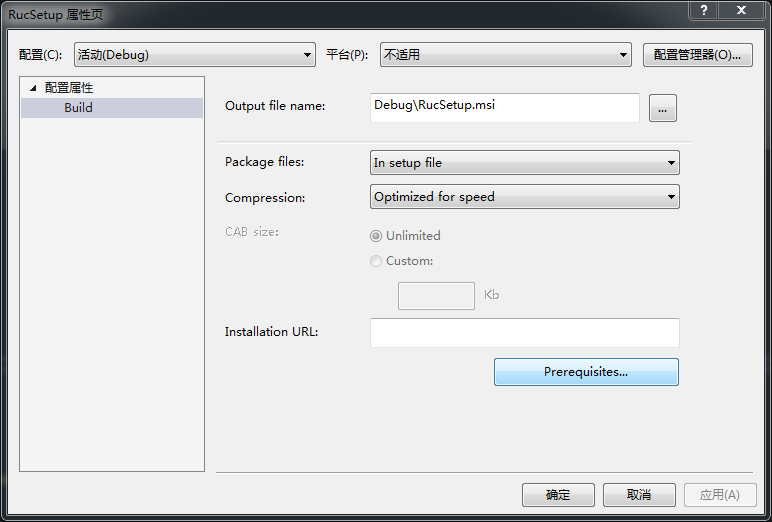The height and width of the screenshot is (522, 772).
Task: Click the Installation URL text box
Action: click(524, 332)
